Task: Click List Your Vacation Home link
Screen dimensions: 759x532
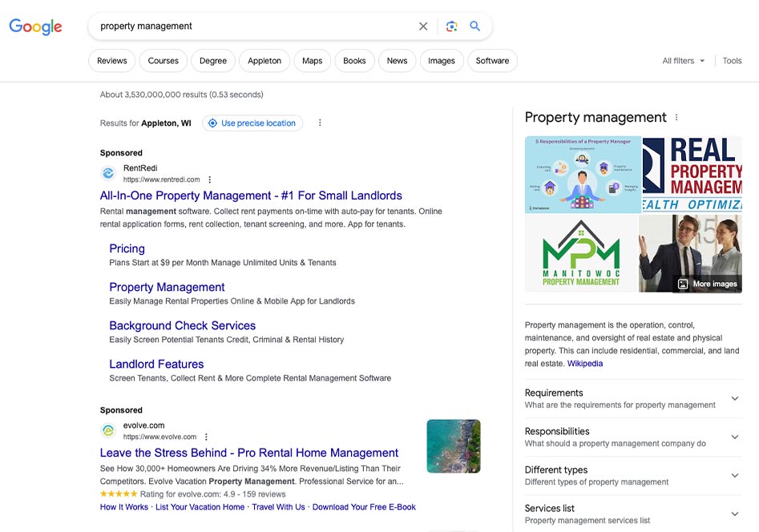Action: (x=200, y=507)
